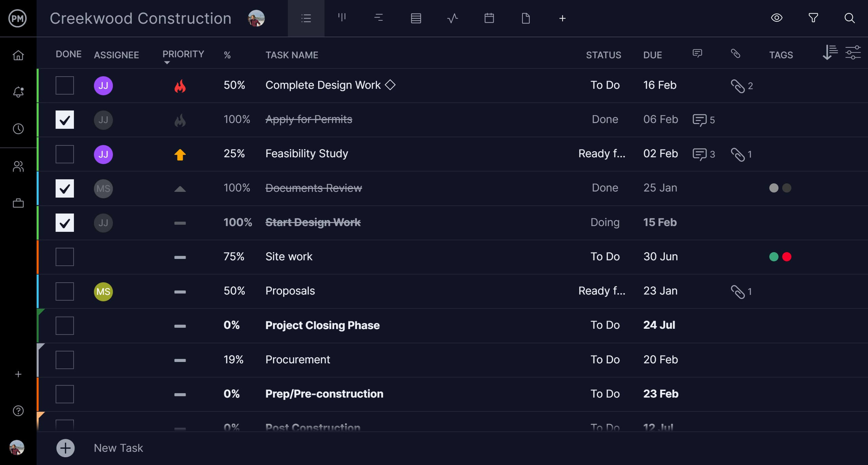Click the document/page view icon
The image size is (868, 465).
pyautogui.click(x=525, y=18)
